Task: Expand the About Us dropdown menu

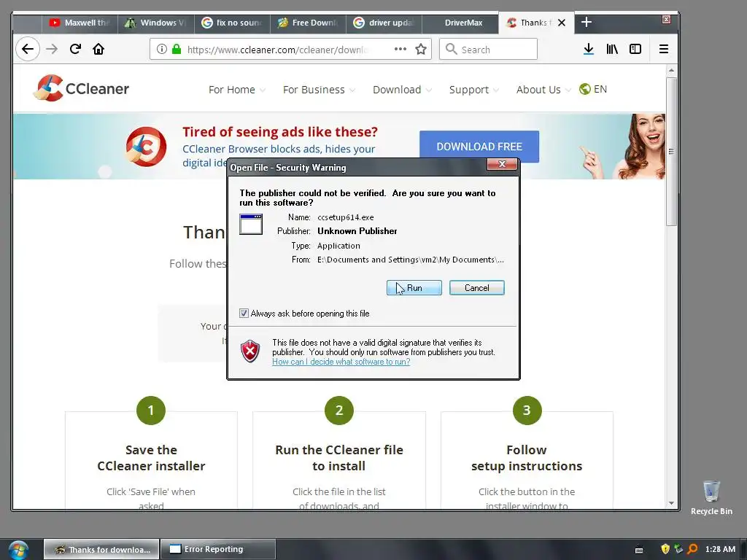Action: [543, 90]
